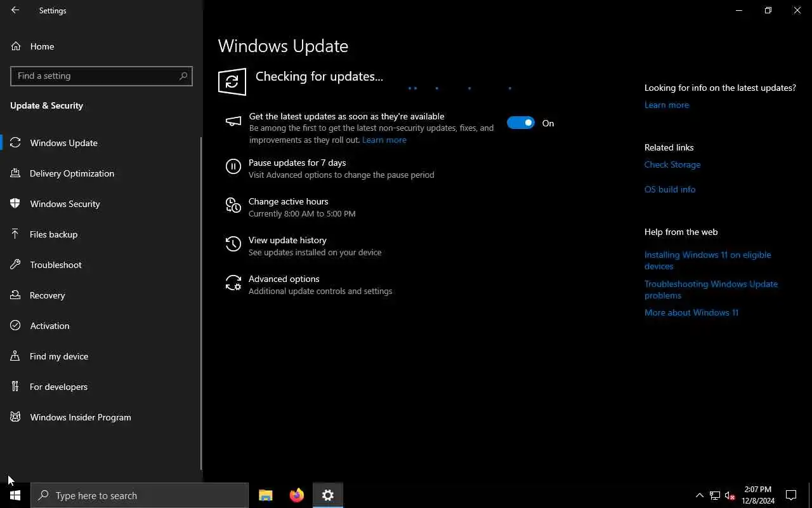812x508 pixels.
Task: Click the active hours clock icon
Action: pos(233,205)
